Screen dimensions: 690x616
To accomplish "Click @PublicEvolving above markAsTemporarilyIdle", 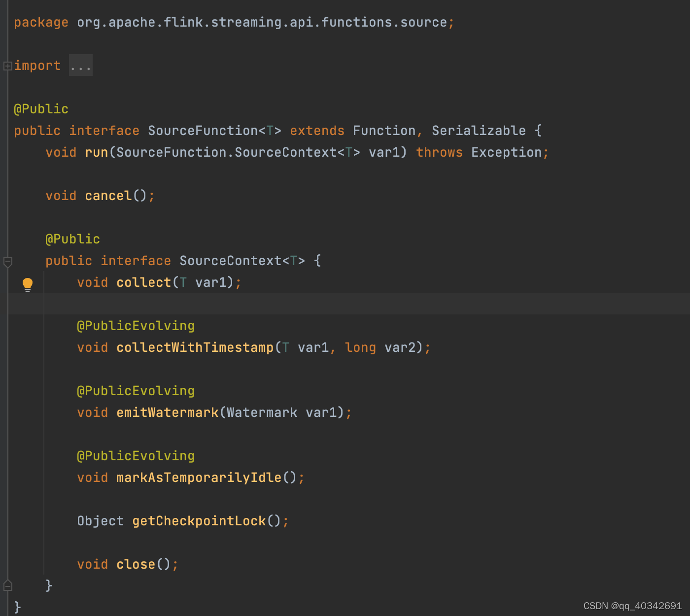I will coord(136,456).
